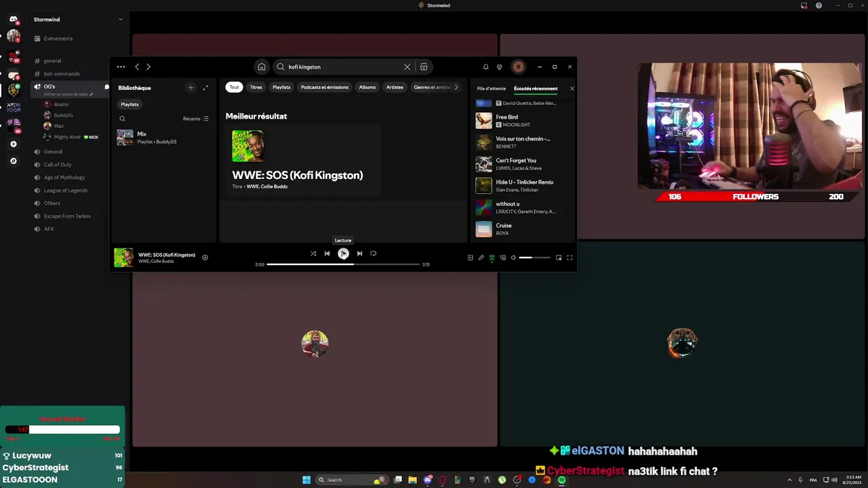Select Artistes filter tab
Viewport: 868px width, 488px height.
(395, 87)
